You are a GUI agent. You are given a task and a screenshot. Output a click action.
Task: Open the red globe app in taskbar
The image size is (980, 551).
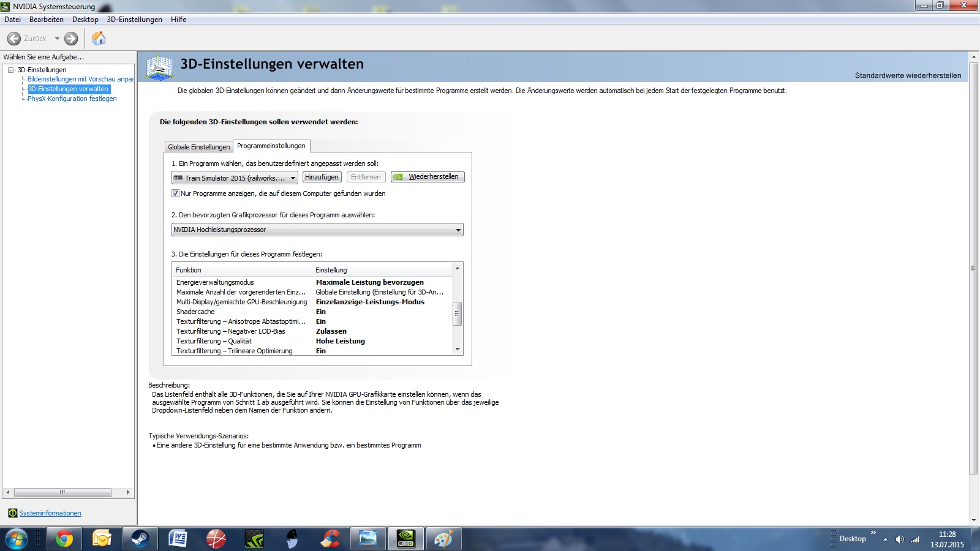(216, 539)
